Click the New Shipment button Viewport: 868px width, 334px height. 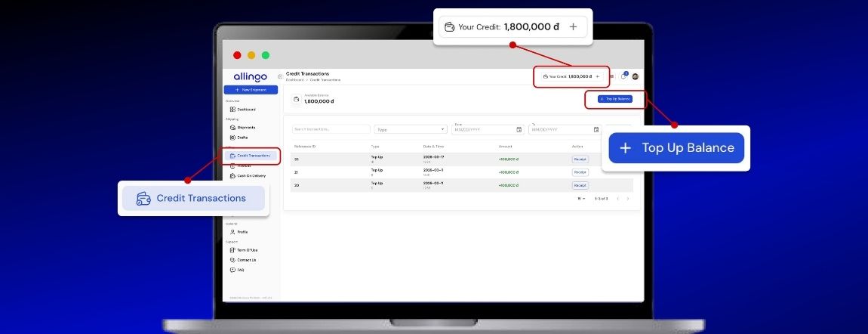click(251, 90)
